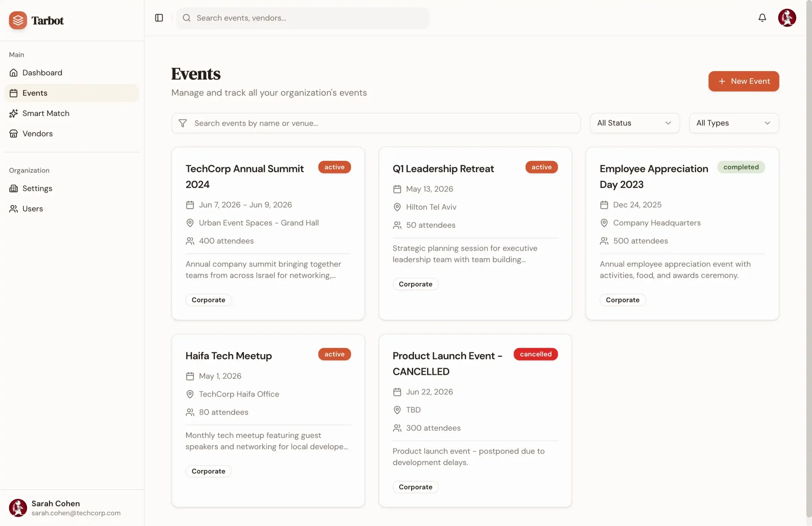812x526 pixels.
Task: Click the Tarbot logo icon
Action: click(x=18, y=20)
